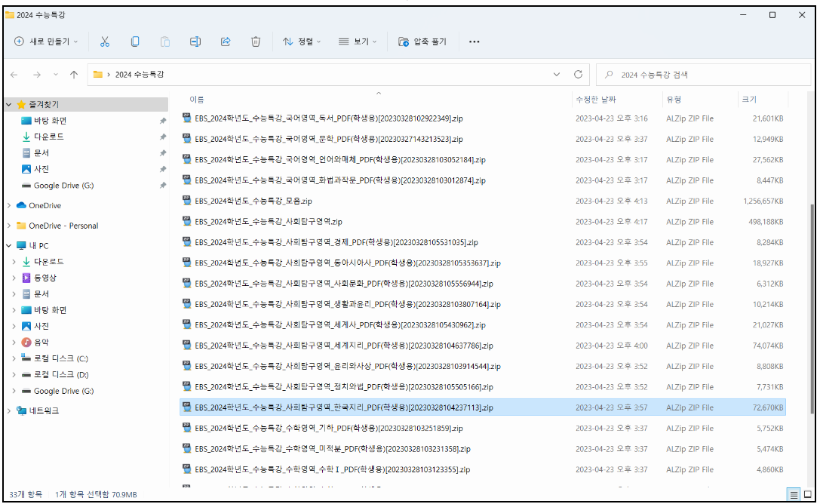Click unpin icon beside 바탕 화면
The height and width of the screenshot is (504, 820).
pyautogui.click(x=163, y=121)
